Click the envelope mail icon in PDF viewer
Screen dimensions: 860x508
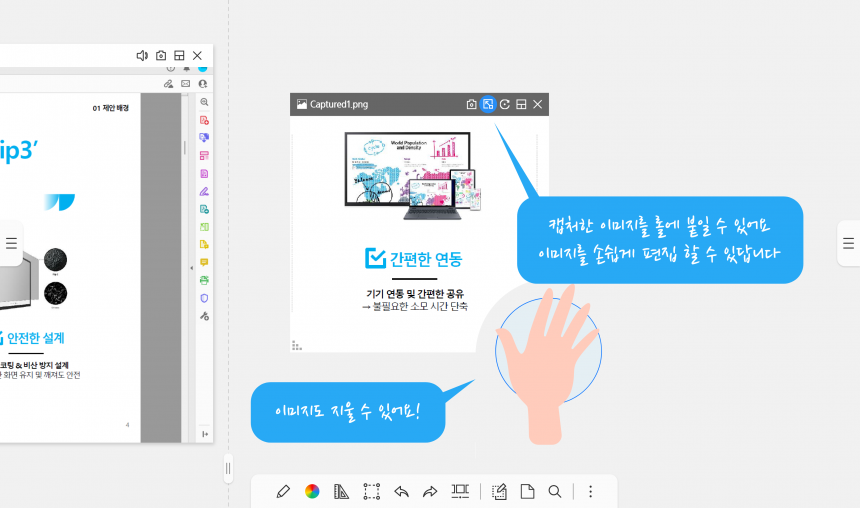[185, 84]
